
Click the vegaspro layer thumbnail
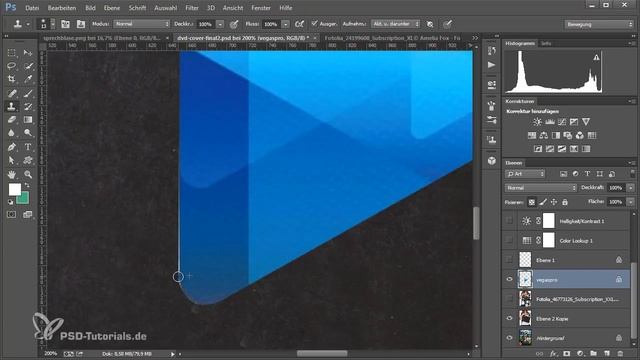pos(525,279)
